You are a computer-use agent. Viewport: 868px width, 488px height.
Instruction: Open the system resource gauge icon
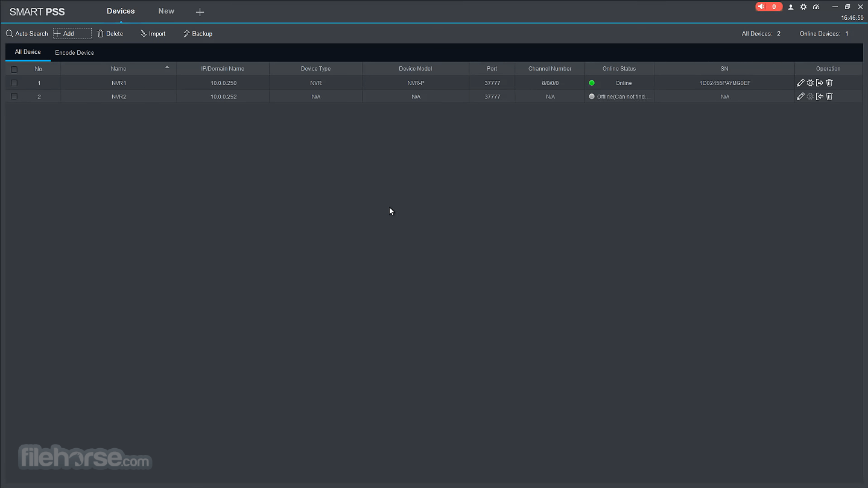(816, 7)
